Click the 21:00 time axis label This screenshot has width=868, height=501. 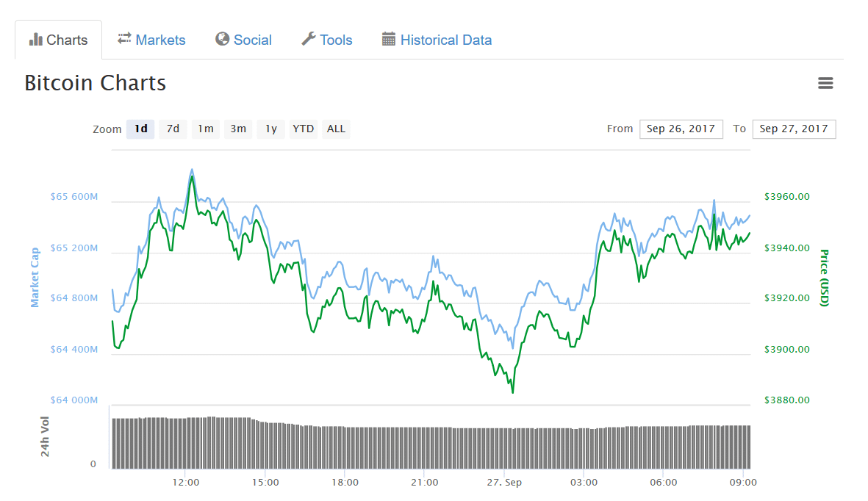tap(425, 482)
